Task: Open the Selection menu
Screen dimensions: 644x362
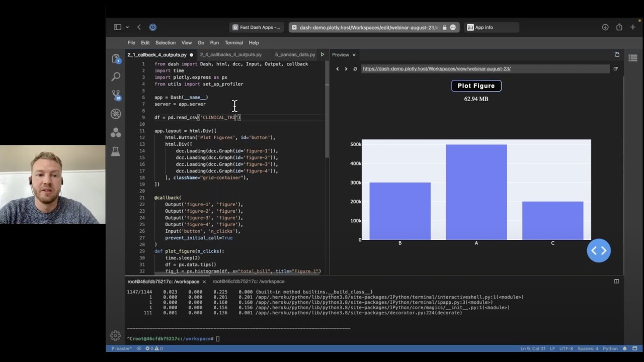Action: click(166, 43)
